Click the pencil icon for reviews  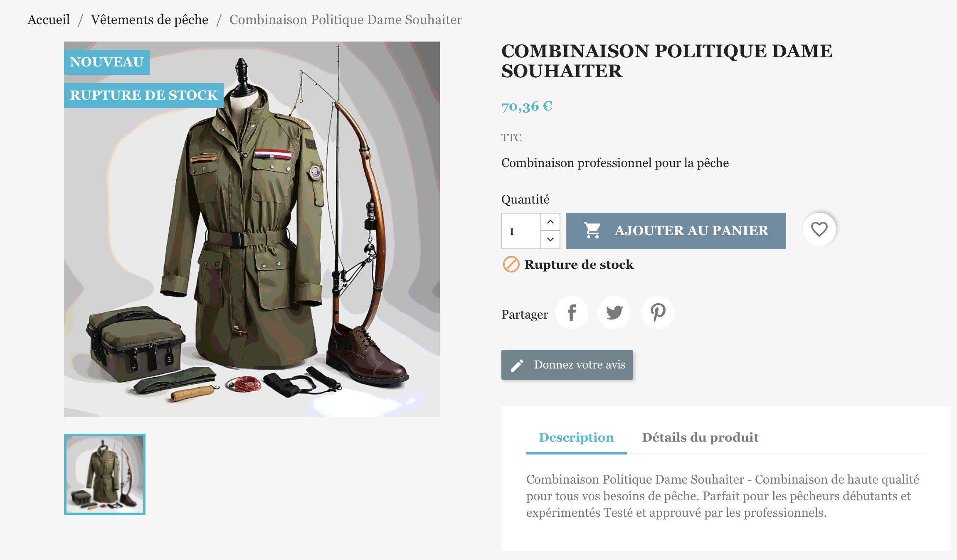[517, 365]
